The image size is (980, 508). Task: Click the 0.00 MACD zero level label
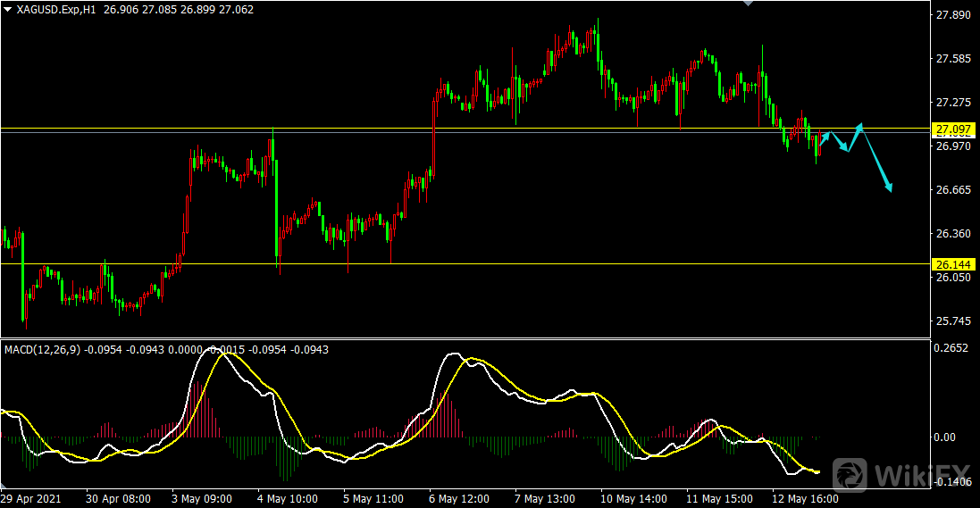pos(943,437)
